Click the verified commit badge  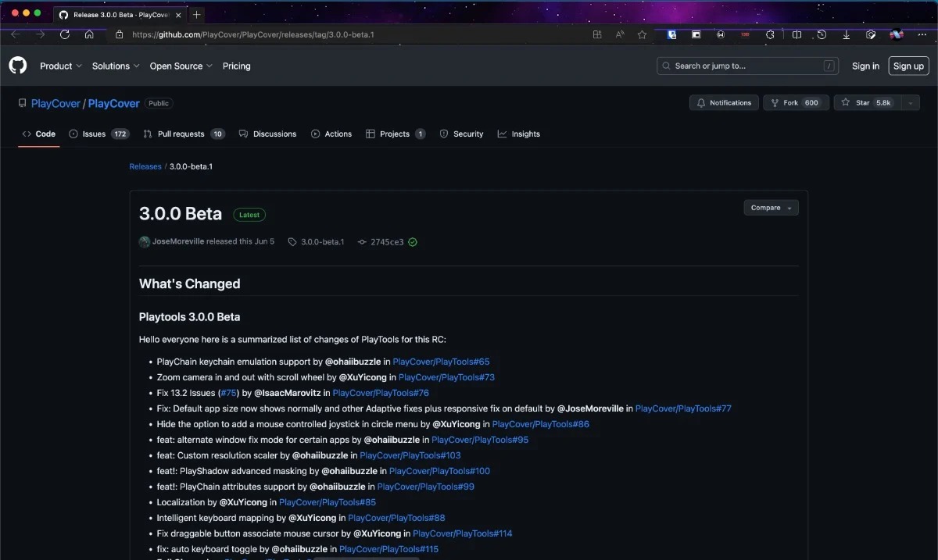(413, 241)
